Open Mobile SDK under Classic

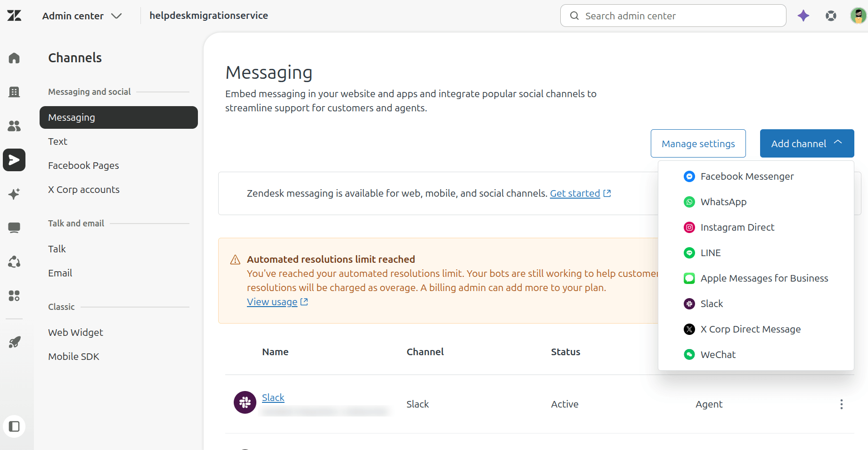[x=119, y=357]
